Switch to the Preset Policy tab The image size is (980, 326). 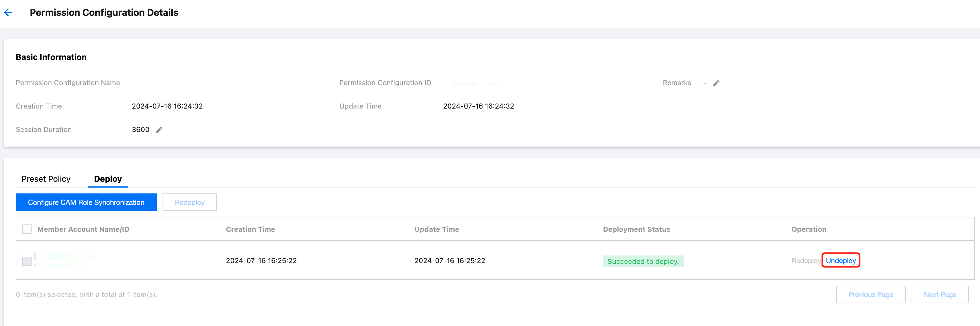[x=46, y=179]
